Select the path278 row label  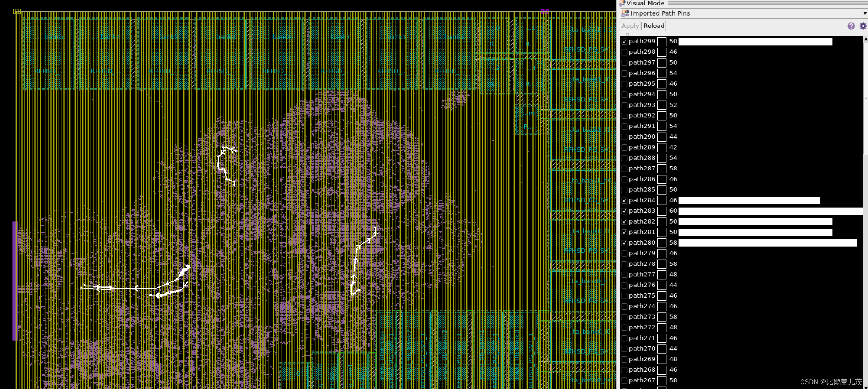point(642,264)
